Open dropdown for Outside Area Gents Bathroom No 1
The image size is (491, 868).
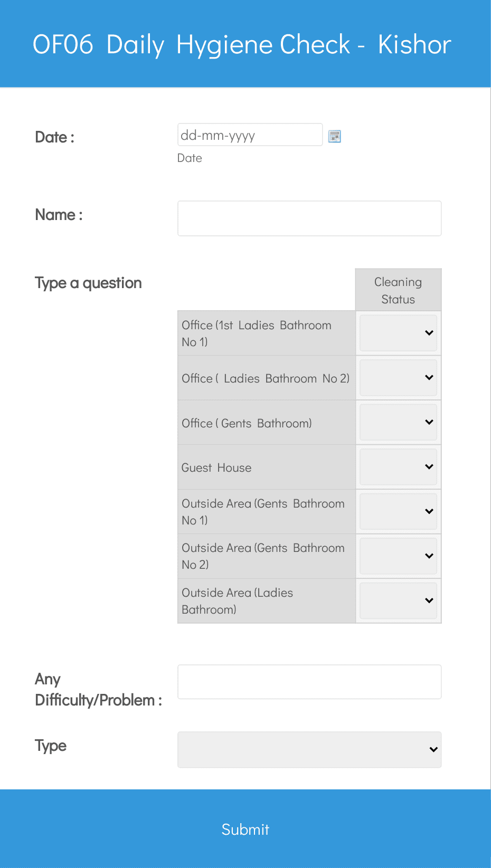tap(398, 511)
